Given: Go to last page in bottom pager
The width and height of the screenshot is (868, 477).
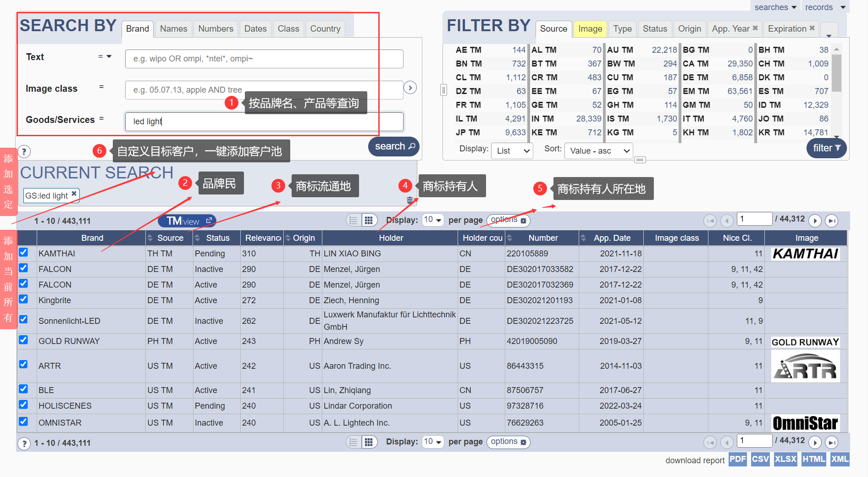Looking at the screenshot, I should tap(831, 443).
